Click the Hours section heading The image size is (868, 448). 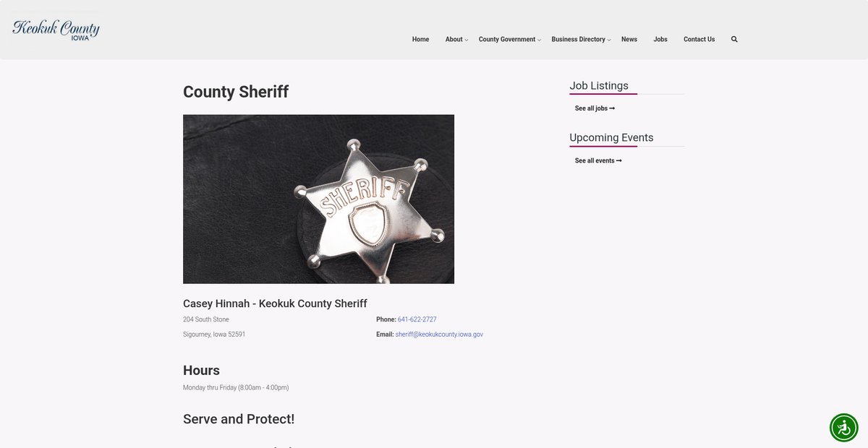click(201, 370)
